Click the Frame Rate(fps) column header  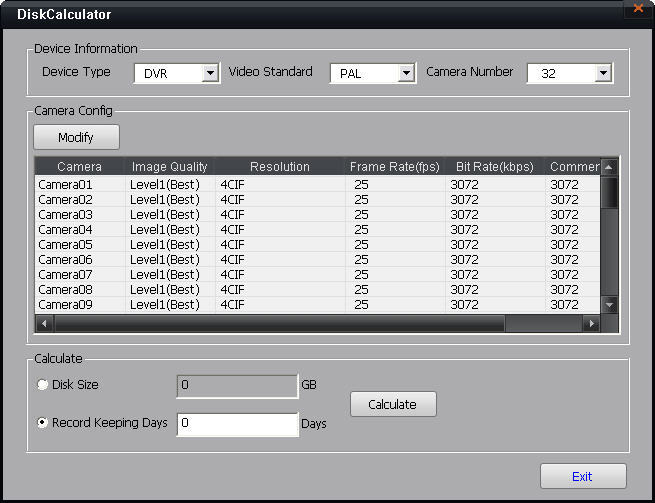pos(394,167)
